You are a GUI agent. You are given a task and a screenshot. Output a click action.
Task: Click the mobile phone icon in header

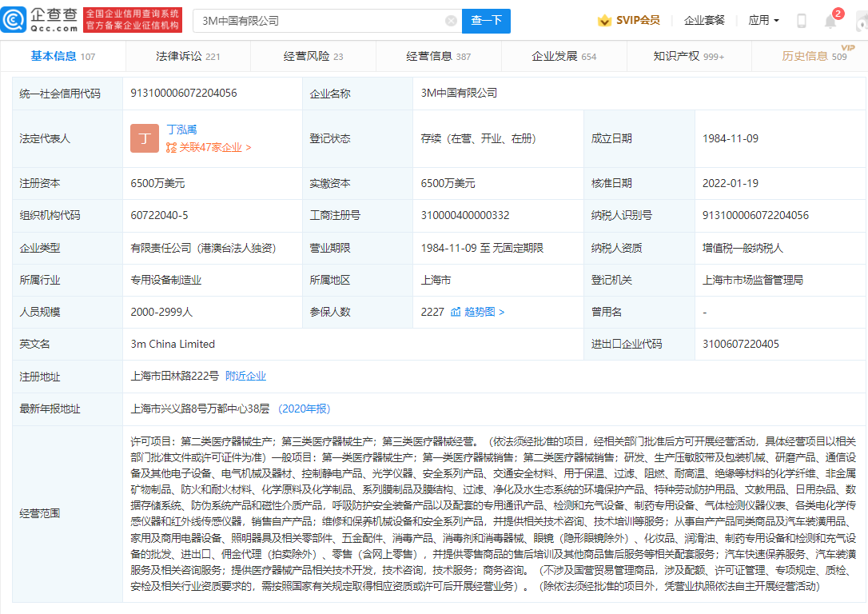pyautogui.click(x=801, y=21)
